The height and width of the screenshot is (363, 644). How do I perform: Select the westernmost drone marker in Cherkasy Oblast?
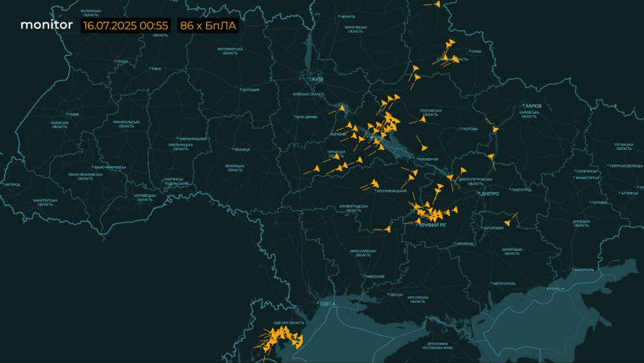pyautogui.click(x=317, y=170)
